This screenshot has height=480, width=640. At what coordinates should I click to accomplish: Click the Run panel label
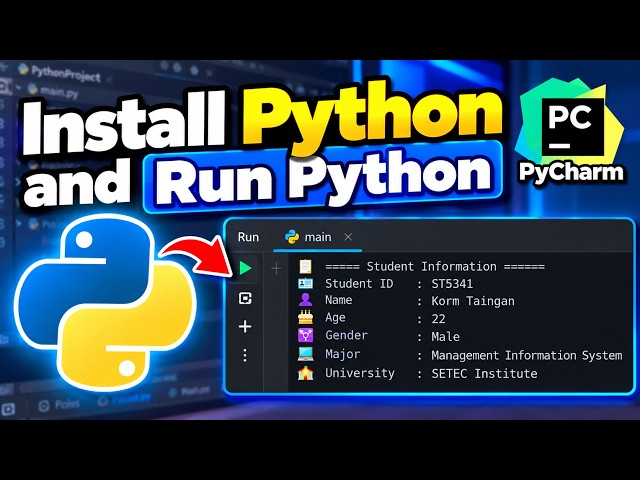pyautogui.click(x=248, y=237)
